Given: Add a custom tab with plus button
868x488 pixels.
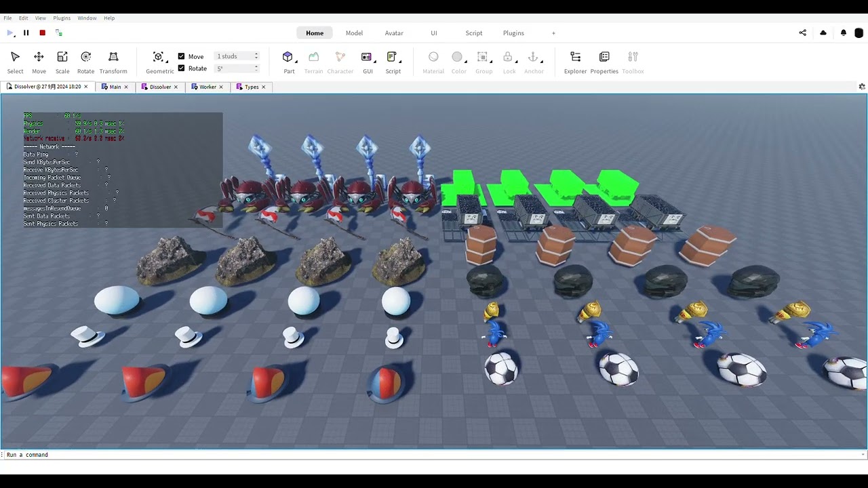Looking at the screenshot, I should tap(553, 33).
